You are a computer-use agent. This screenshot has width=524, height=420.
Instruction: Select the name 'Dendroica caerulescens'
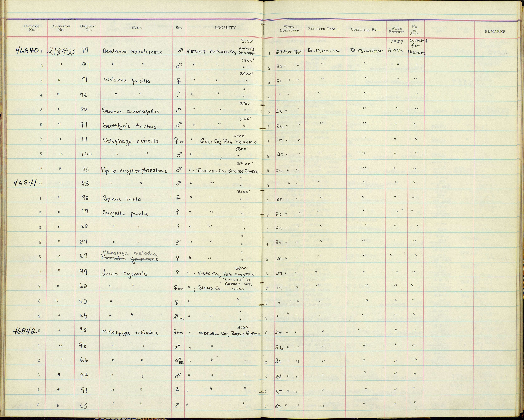click(132, 52)
